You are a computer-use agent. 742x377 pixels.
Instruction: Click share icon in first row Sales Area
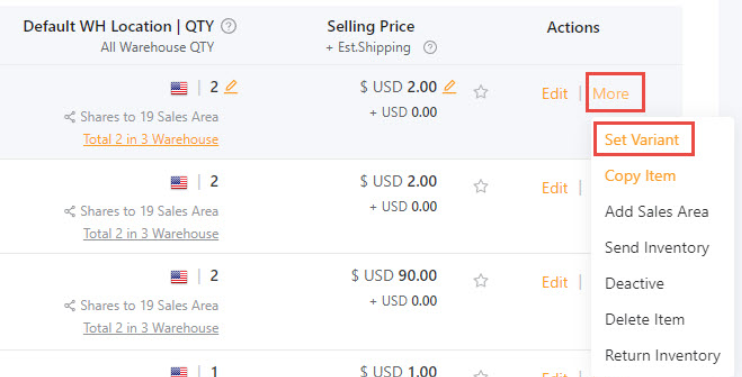pyautogui.click(x=70, y=117)
